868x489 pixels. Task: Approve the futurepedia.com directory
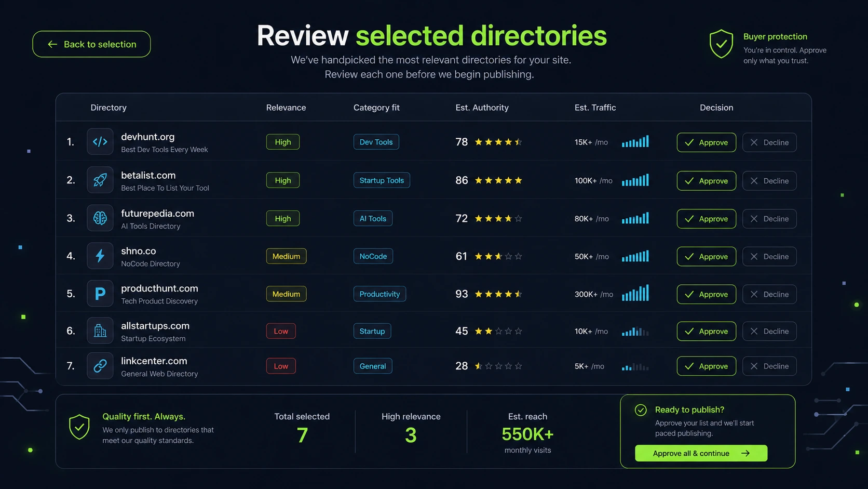pyautogui.click(x=706, y=219)
